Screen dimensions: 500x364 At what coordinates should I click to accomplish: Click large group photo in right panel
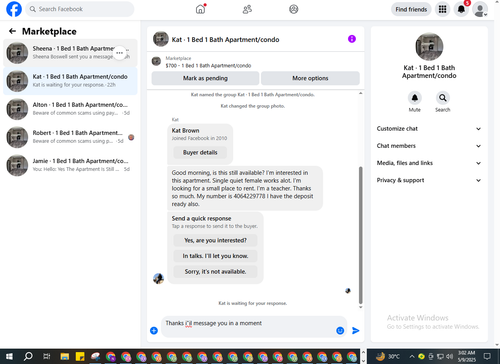tap(429, 47)
